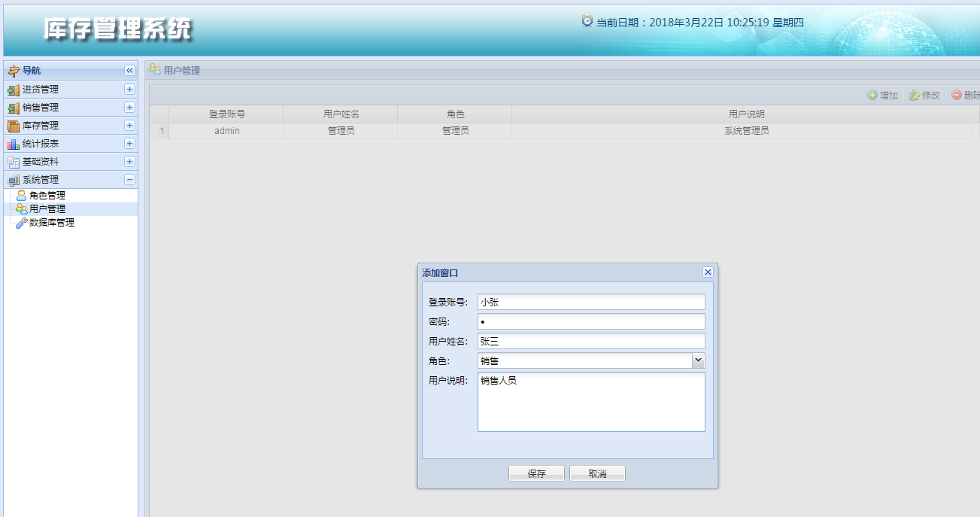Click the 保存 button

(536, 474)
